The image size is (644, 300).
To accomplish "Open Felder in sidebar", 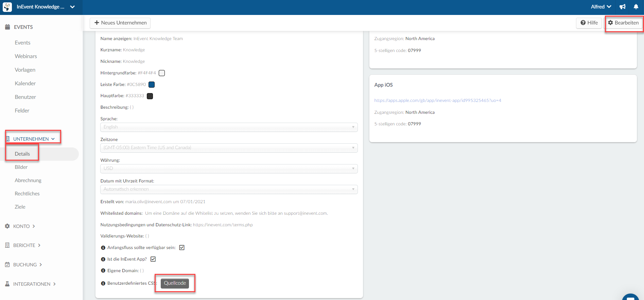I will tap(22, 110).
